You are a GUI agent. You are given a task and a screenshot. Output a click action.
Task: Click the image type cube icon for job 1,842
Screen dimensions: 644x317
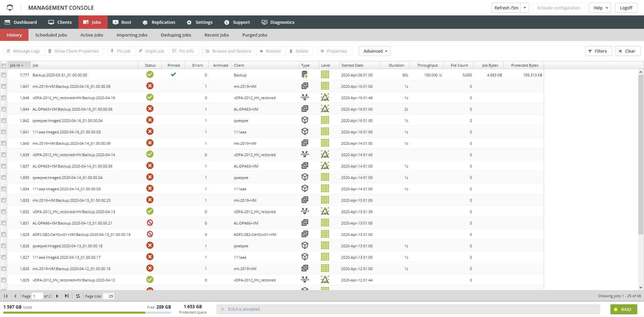click(x=305, y=120)
